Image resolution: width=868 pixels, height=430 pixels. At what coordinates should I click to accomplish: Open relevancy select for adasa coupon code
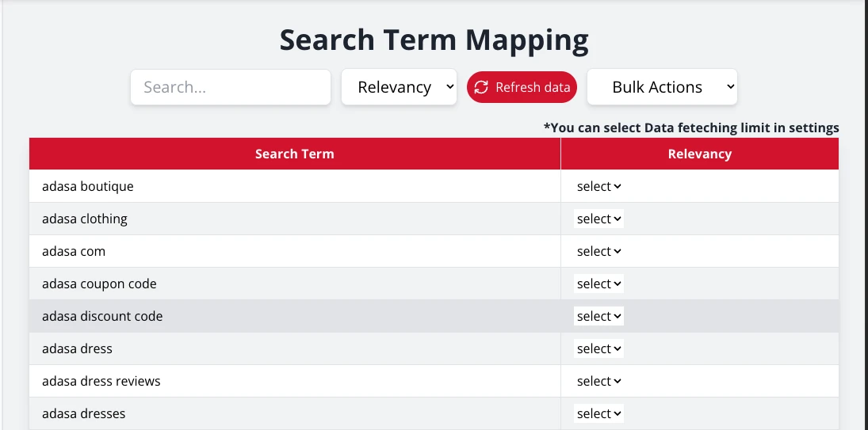[598, 284]
